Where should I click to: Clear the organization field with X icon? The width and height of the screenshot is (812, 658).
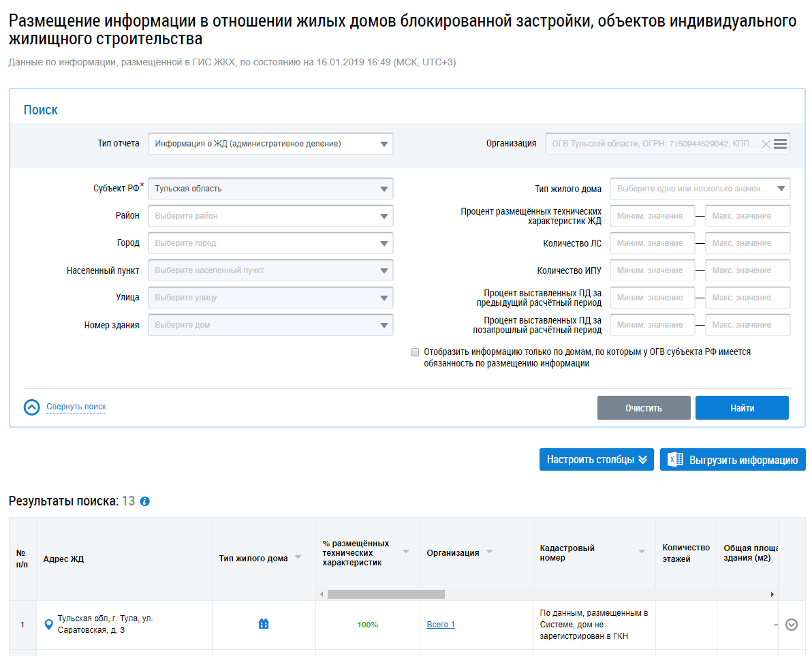pos(766,144)
